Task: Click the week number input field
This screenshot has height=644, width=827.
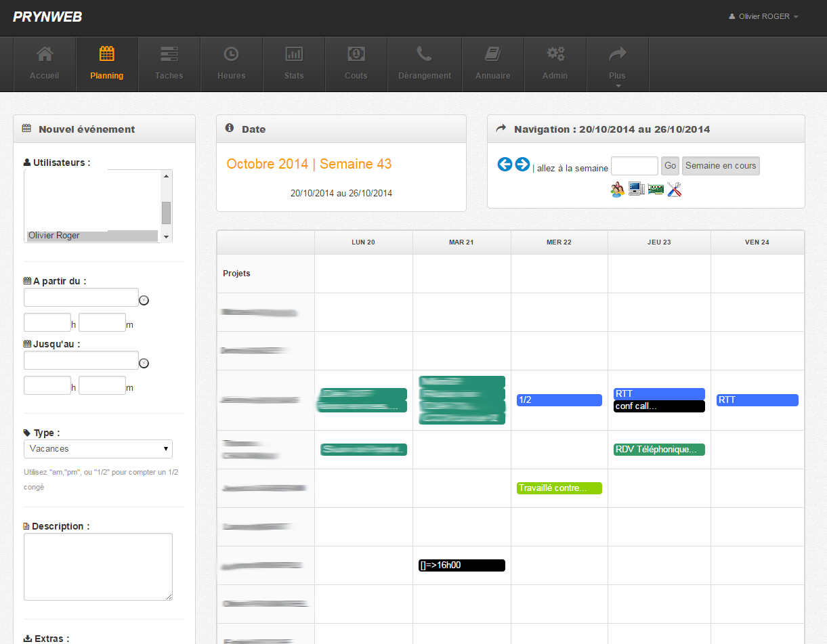Action: click(634, 166)
